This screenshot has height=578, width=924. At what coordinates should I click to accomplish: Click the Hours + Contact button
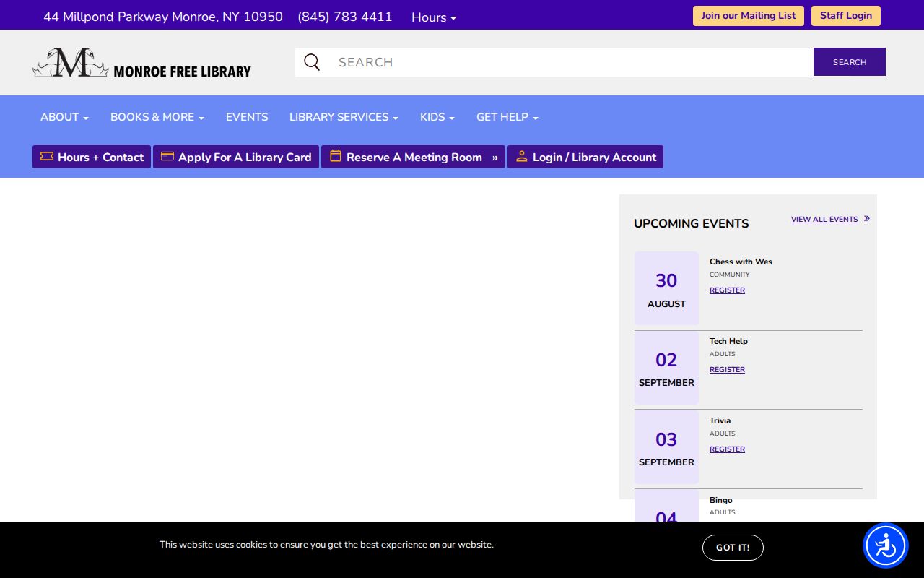coord(92,157)
